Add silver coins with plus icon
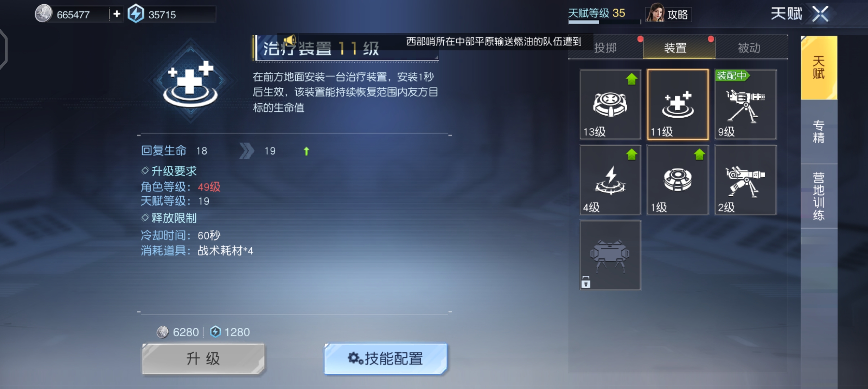868x389 pixels. coord(116,14)
